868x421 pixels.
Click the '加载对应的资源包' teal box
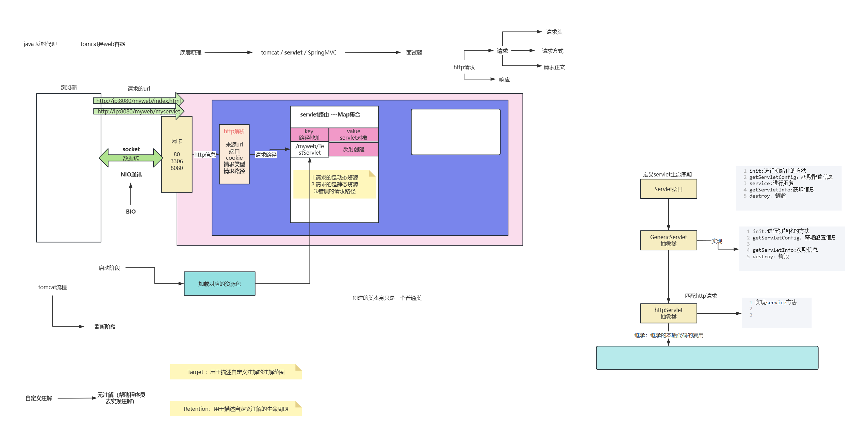click(219, 284)
